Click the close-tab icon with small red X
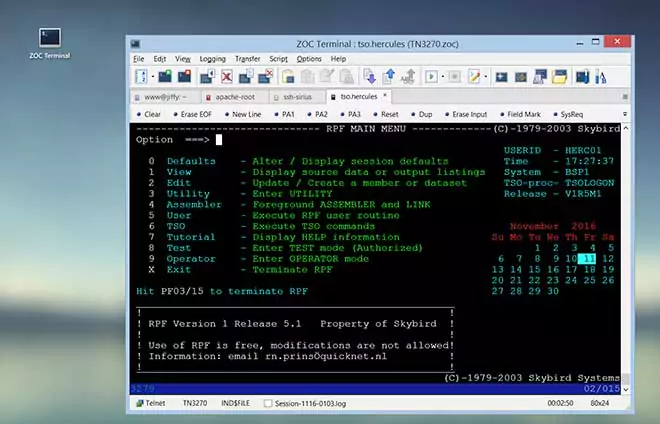 tap(266, 76)
